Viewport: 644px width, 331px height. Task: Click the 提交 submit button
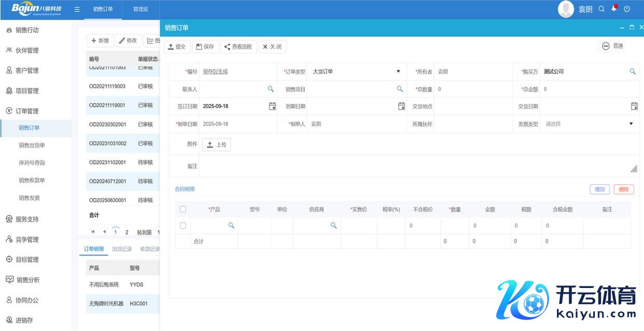pyautogui.click(x=177, y=47)
